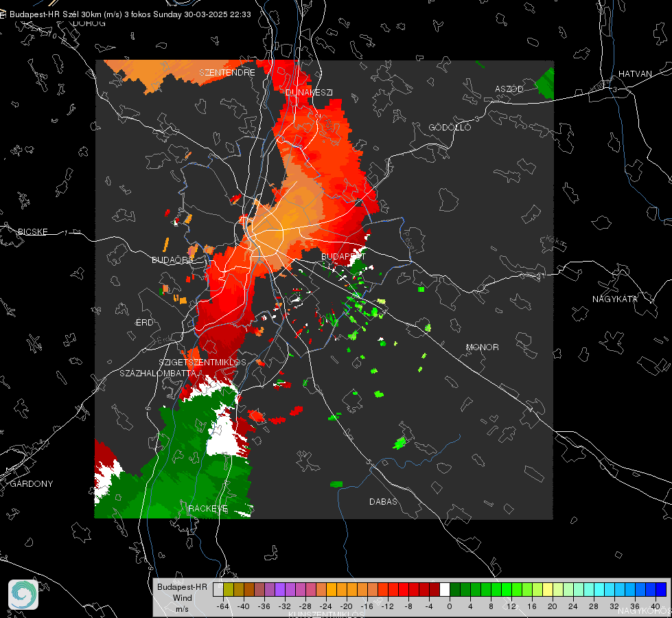Viewport: 672px width, 618px height.
Task: Click the small icon before the Budapest-HR title
Action: [3, 14]
